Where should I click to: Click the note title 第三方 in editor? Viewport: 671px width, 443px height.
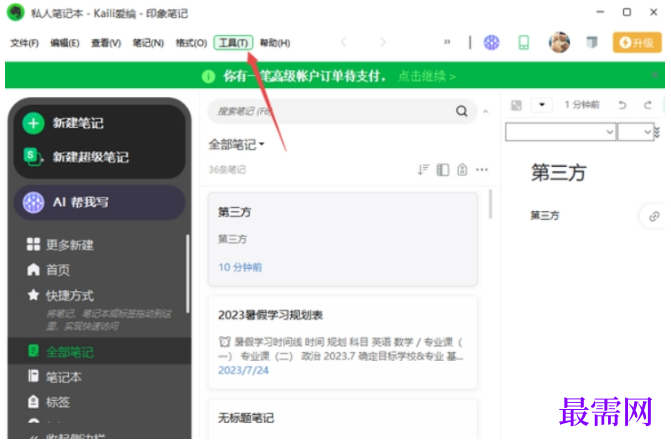(558, 173)
